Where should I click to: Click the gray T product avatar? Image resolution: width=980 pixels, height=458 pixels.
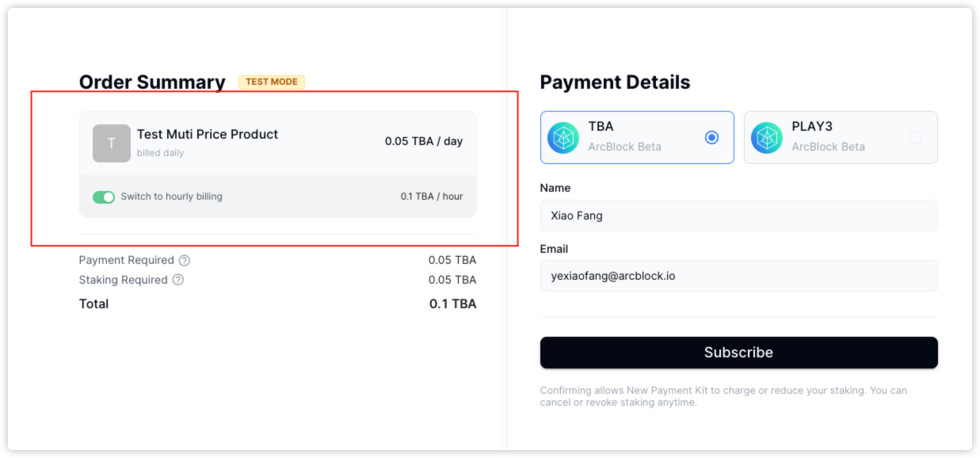(112, 143)
